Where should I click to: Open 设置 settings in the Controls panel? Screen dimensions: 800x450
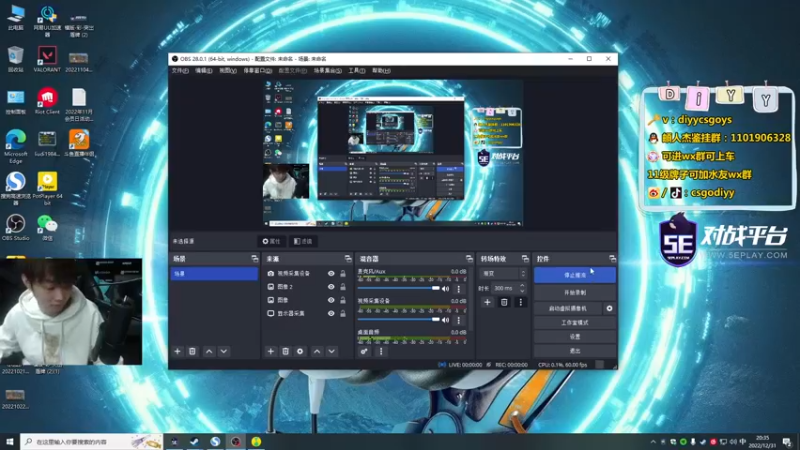(x=575, y=337)
